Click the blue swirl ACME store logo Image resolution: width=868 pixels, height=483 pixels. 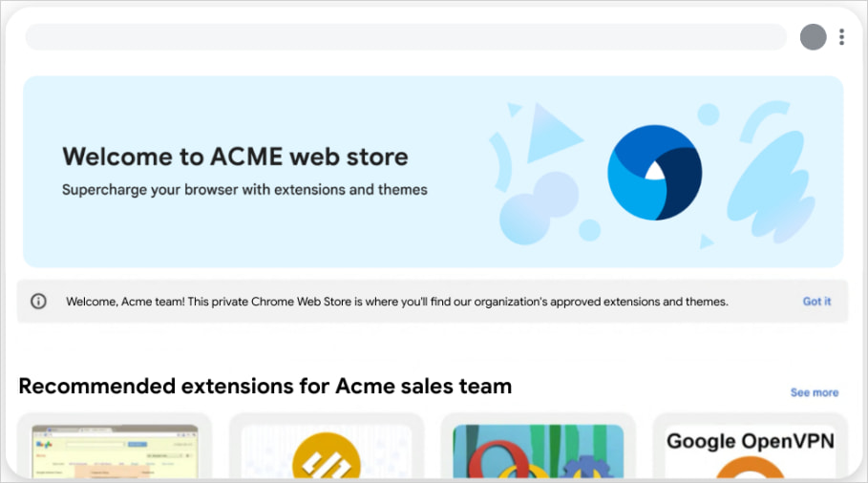[x=655, y=173]
